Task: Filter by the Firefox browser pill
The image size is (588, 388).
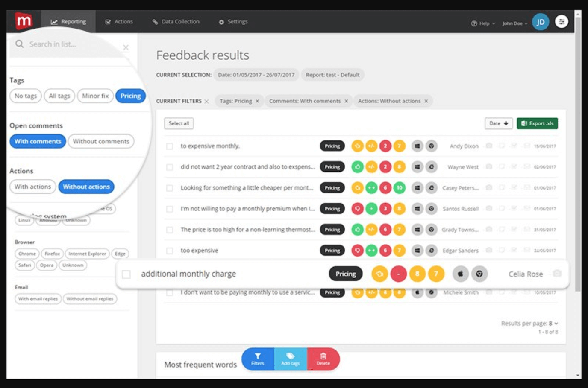Action: 52,254
